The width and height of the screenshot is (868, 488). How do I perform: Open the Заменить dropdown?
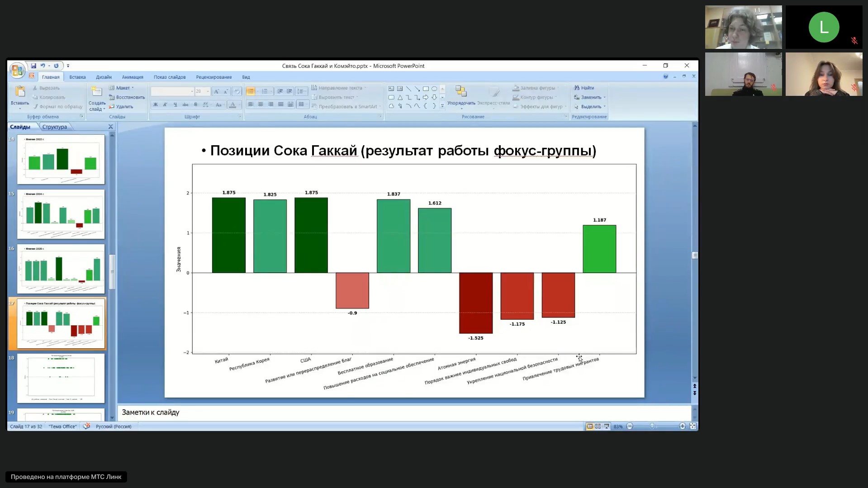(x=590, y=97)
